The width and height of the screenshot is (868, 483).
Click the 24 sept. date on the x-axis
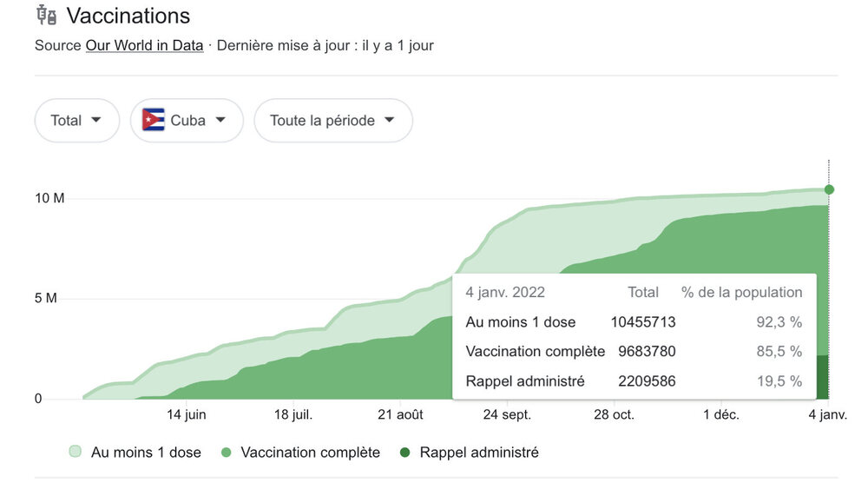[x=508, y=415]
